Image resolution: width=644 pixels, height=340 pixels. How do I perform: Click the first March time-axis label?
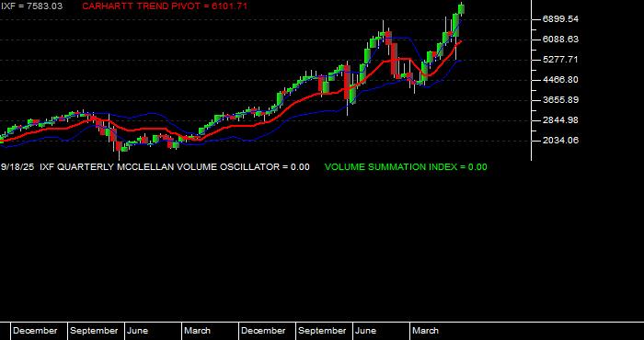click(197, 331)
